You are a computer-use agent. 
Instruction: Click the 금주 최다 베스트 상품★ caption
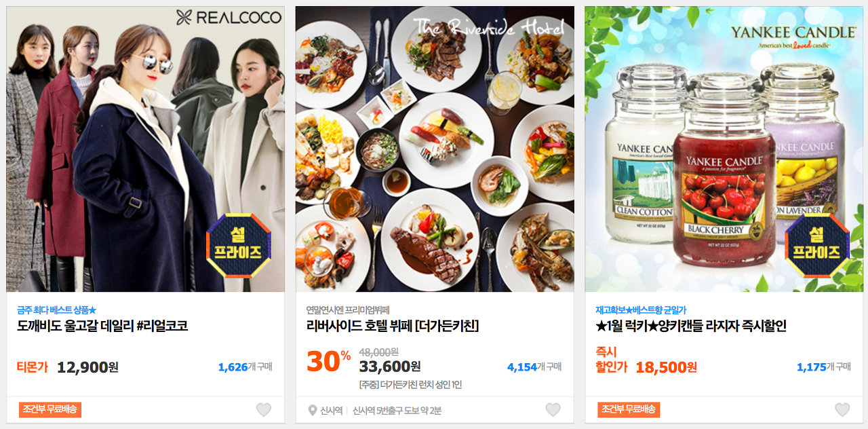(57, 310)
